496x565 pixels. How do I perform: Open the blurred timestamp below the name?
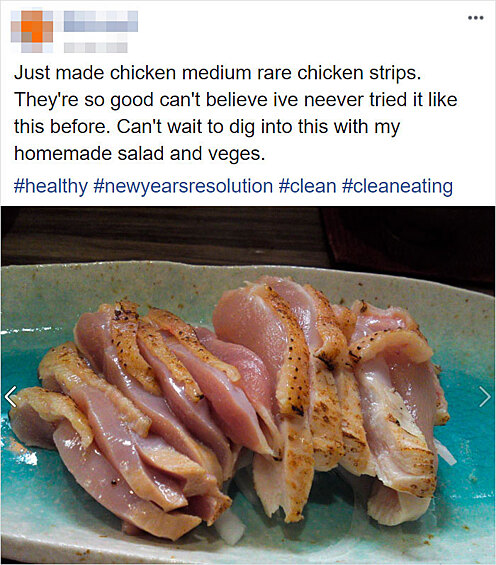[x=96, y=47]
